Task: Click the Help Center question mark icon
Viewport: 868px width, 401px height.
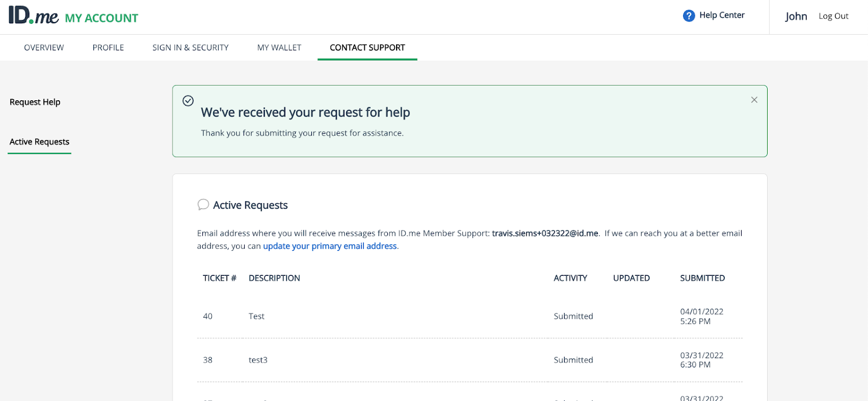Action: pos(689,16)
